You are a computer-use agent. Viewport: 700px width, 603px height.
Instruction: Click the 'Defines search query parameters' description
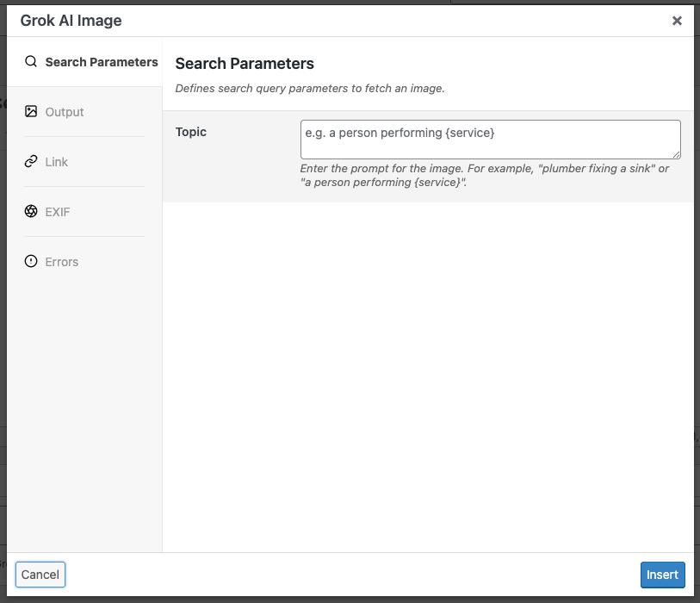[x=310, y=89]
